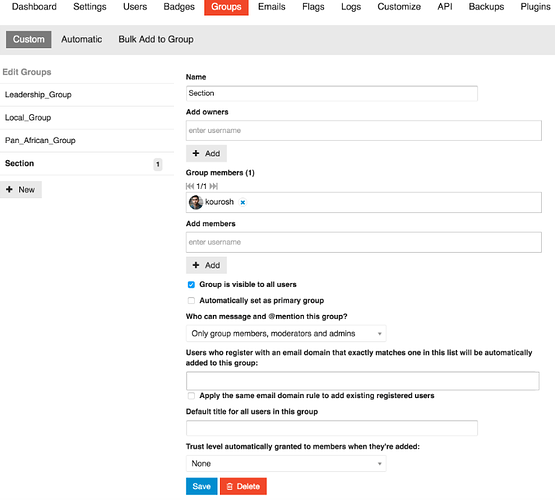The image size is (555, 500).
Task: Select the Section group entry
Action: tap(87, 163)
